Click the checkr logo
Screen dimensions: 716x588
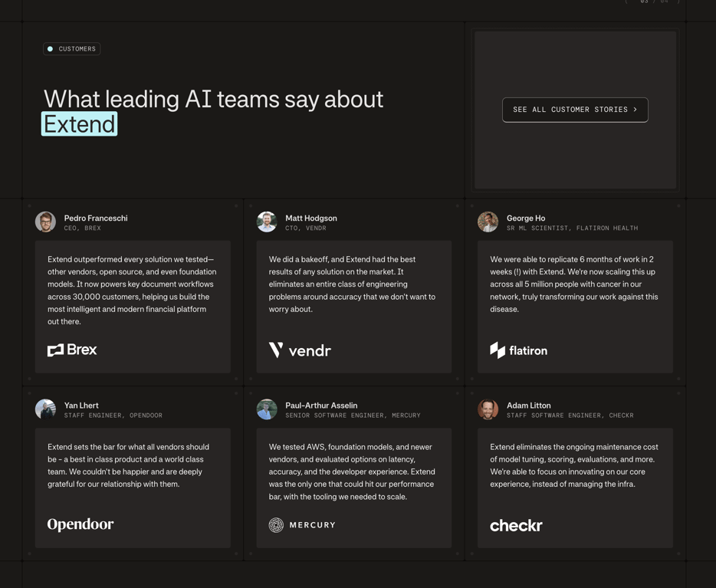(516, 525)
